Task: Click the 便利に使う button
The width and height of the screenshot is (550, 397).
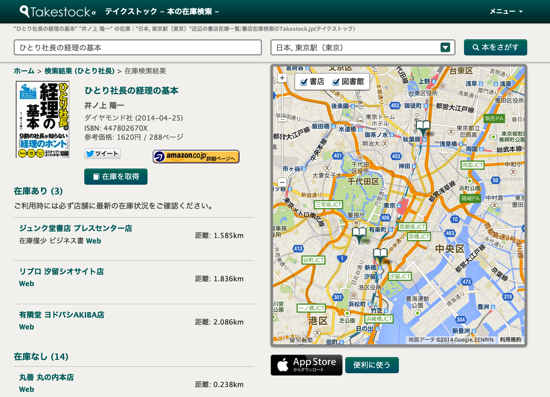Action: pyautogui.click(x=372, y=365)
